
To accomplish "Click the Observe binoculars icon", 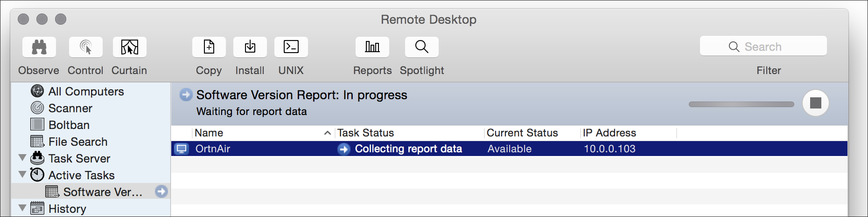I will (39, 47).
